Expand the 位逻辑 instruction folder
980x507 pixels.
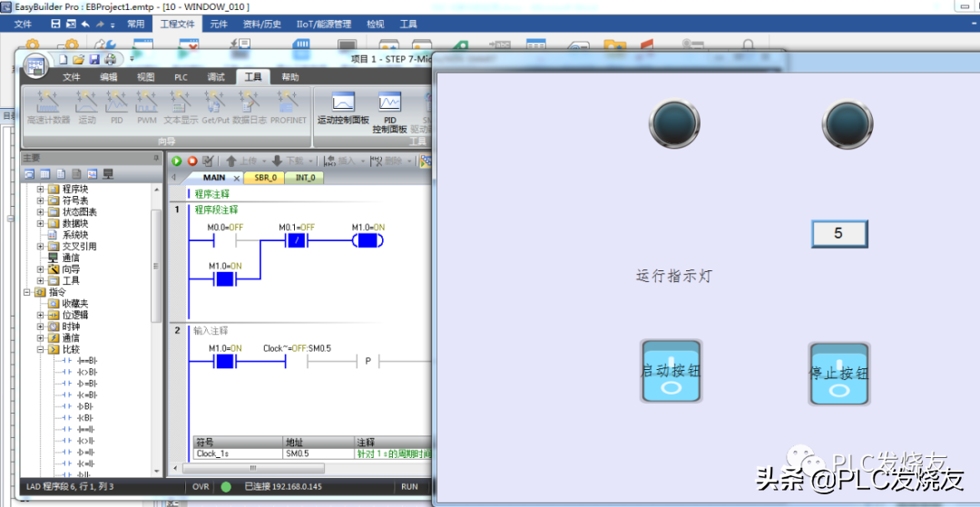41,315
